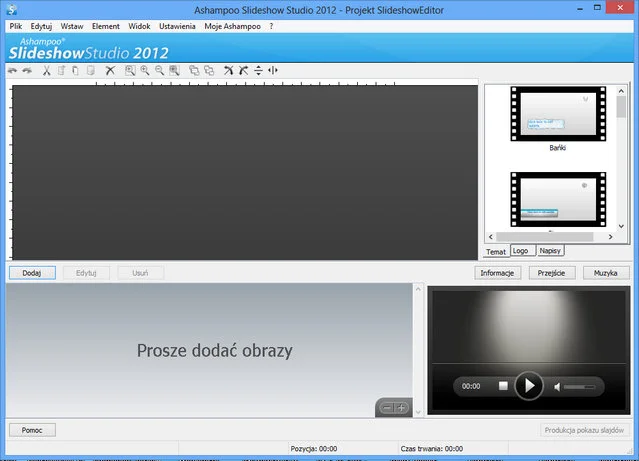Switch to the Napisy tab
The height and width of the screenshot is (461, 639).
550,251
